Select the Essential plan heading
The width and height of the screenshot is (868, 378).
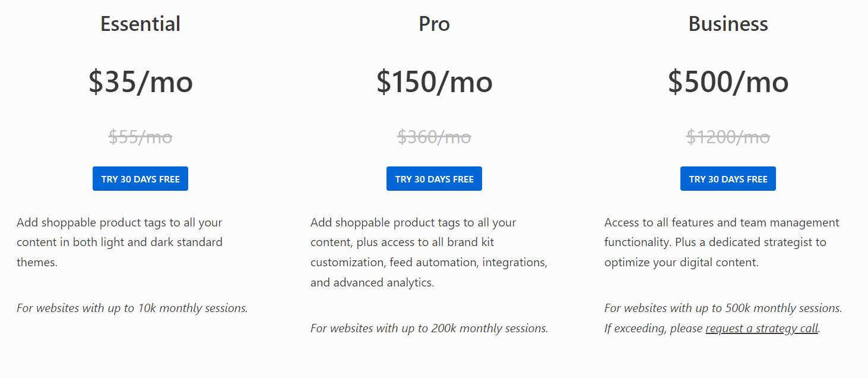pos(140,24)
